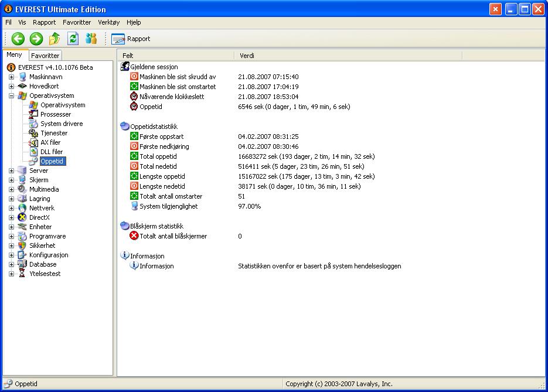The width and height of the screenshot is (548, 392).
Task: Click the green forward arrow icon
Action: (36, 39)
